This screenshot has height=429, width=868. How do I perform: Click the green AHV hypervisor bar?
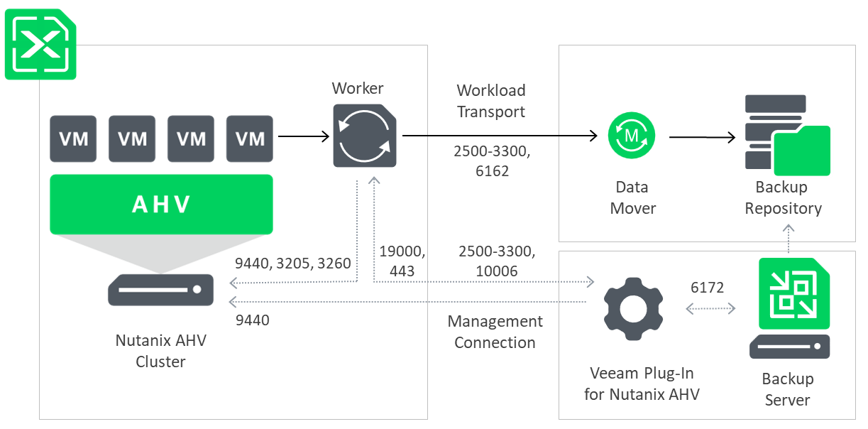coord(161,205)
